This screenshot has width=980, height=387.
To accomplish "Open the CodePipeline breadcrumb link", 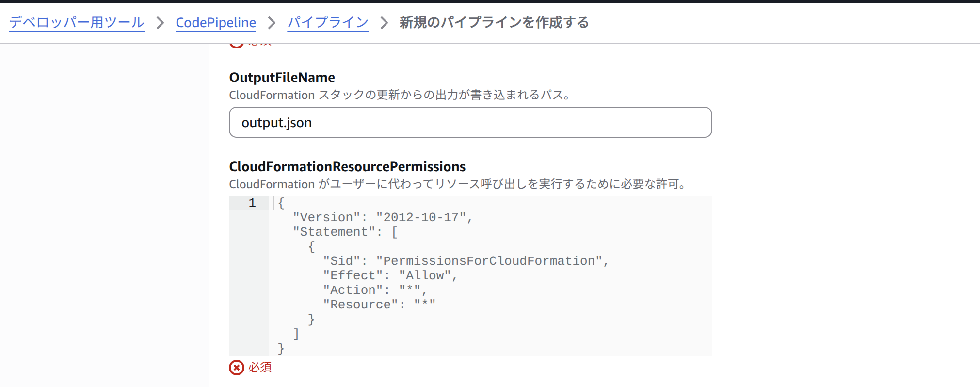I will click(x=216, y=22).
